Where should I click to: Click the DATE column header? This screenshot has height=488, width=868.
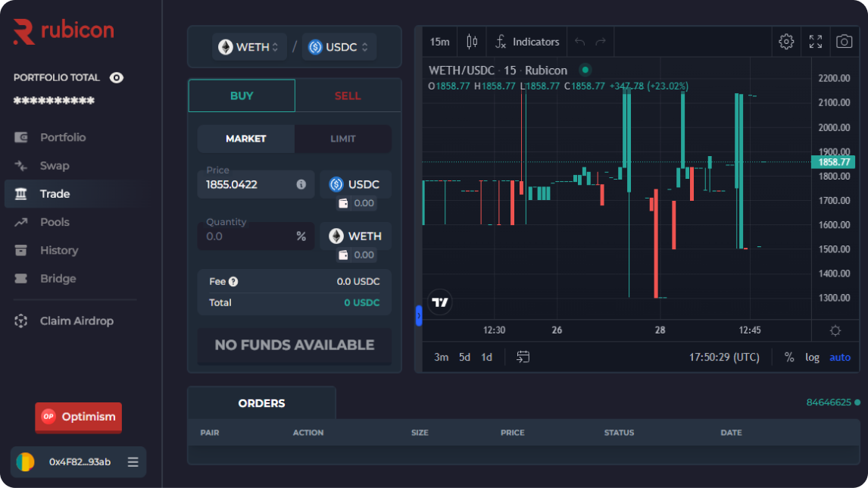click(731, 433)
